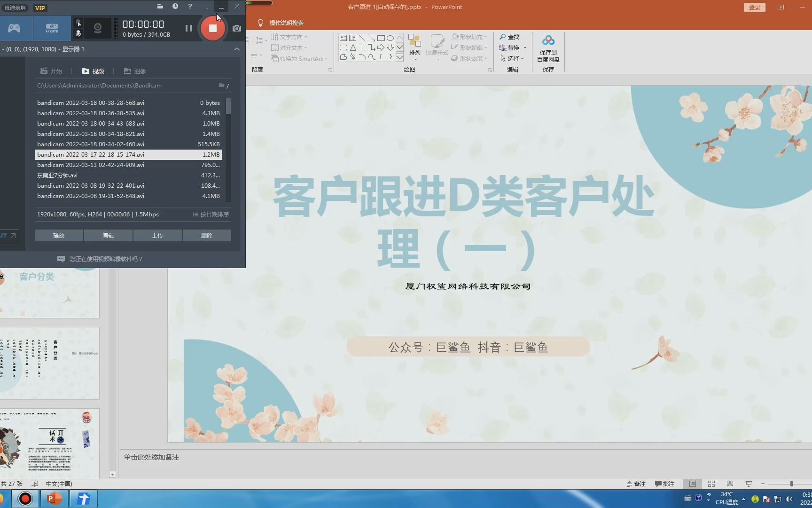Open the 转换为 SmartArt dropdown
Image resolution: width=812 pixels, height=508 pixels.
pyautogui.click(x=299, y=58)
